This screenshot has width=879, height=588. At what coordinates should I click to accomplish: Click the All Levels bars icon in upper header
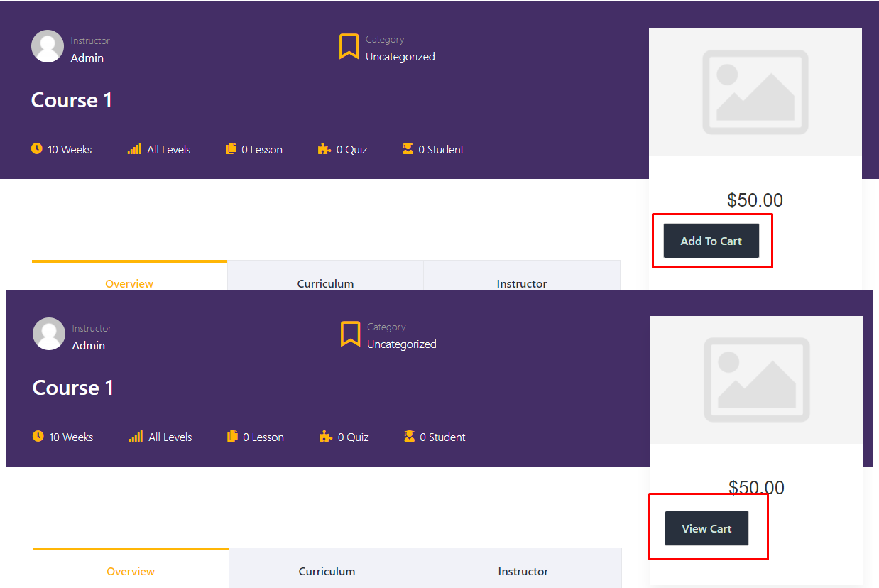point(134,149)
